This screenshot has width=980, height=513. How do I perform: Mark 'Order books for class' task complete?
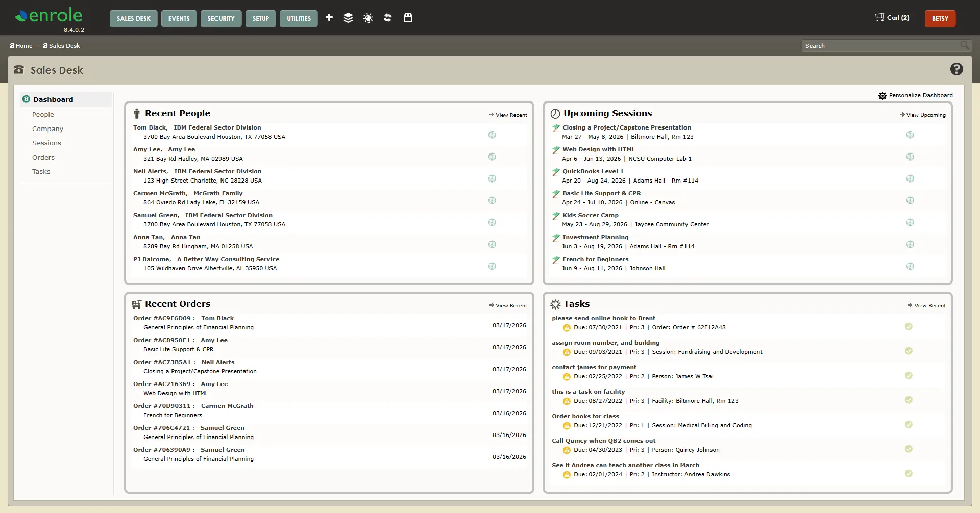pos(909,424)
